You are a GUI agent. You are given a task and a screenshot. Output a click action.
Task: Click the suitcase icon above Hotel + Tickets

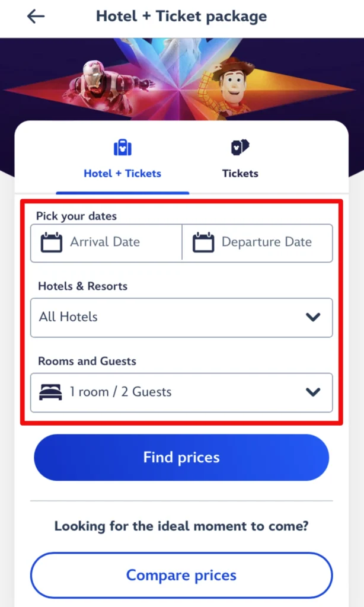tap(122, 148)
